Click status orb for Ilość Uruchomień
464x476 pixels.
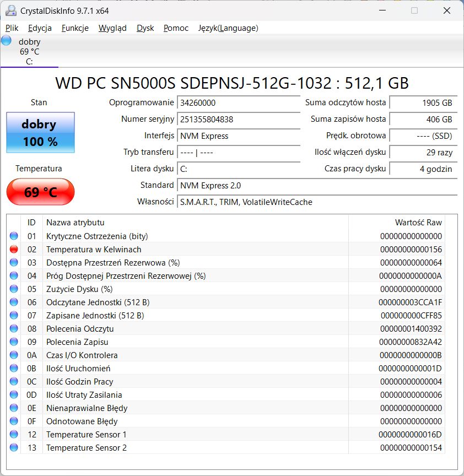click(x=14, y=368)
